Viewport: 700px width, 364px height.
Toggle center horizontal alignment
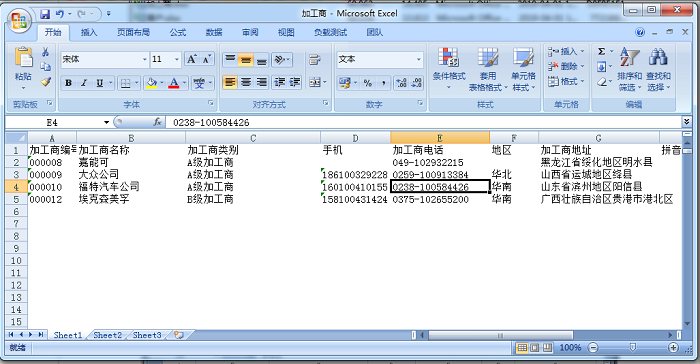pyautogui.click(x=246, y=82)
